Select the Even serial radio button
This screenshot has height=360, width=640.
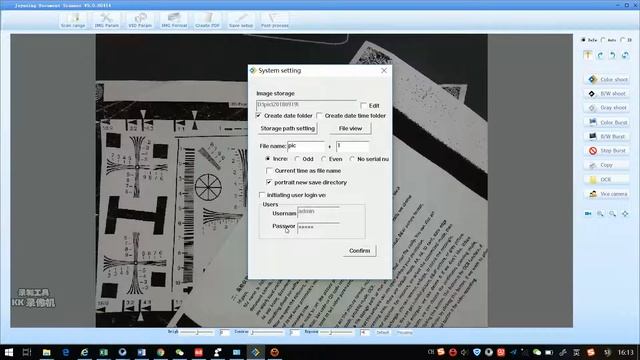click(324, 159)
